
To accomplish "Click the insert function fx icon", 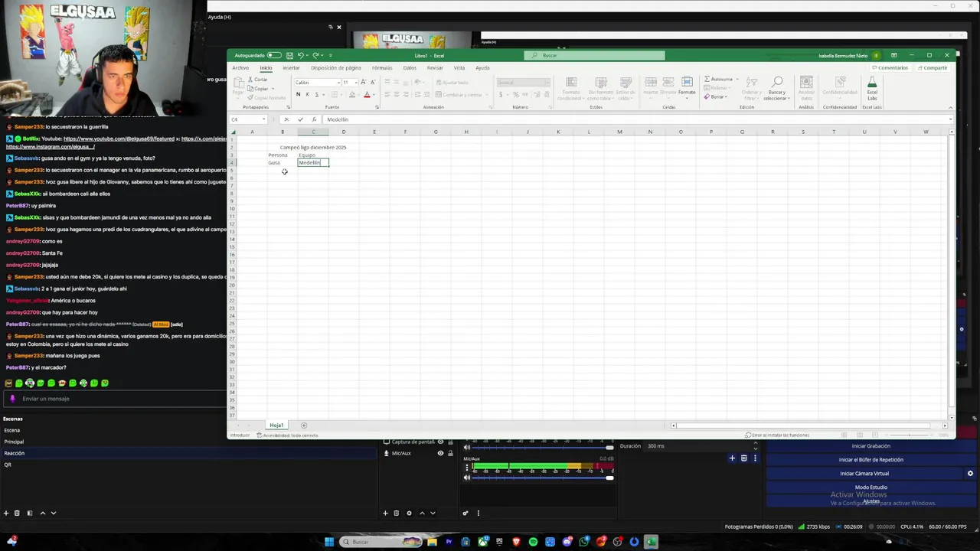I will click(314, 119).
